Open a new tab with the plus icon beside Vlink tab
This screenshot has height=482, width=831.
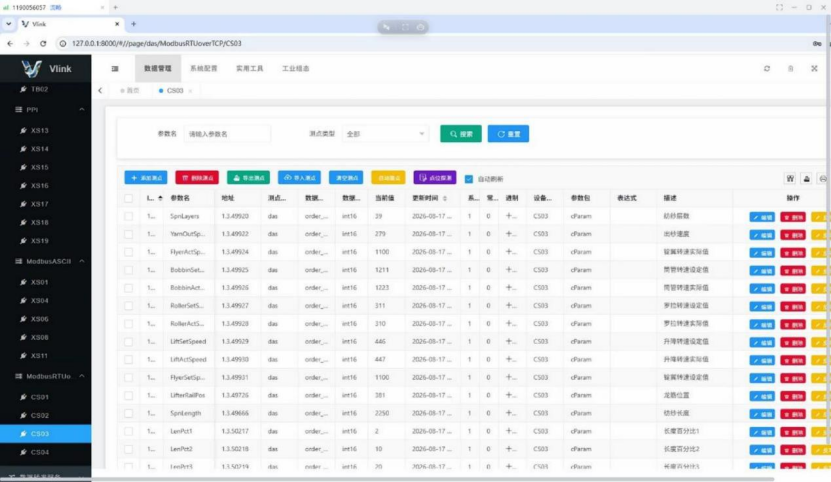[134, 24]
